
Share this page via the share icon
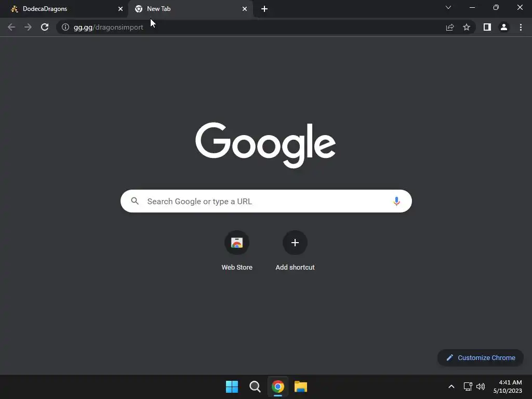[x=450, y=27]
